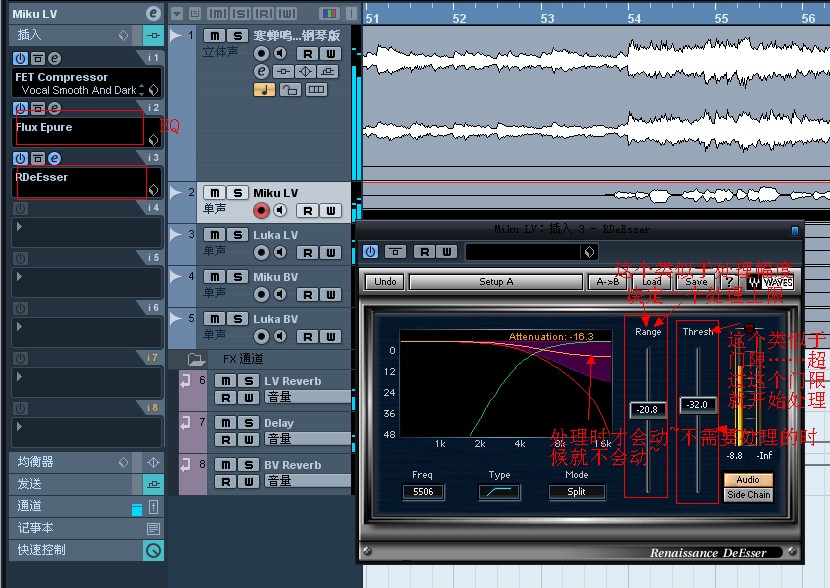This screenshot has width=830, height=588.
Task: Open channel editor for Miku LV inspector
Action: (x=153, y=14)
